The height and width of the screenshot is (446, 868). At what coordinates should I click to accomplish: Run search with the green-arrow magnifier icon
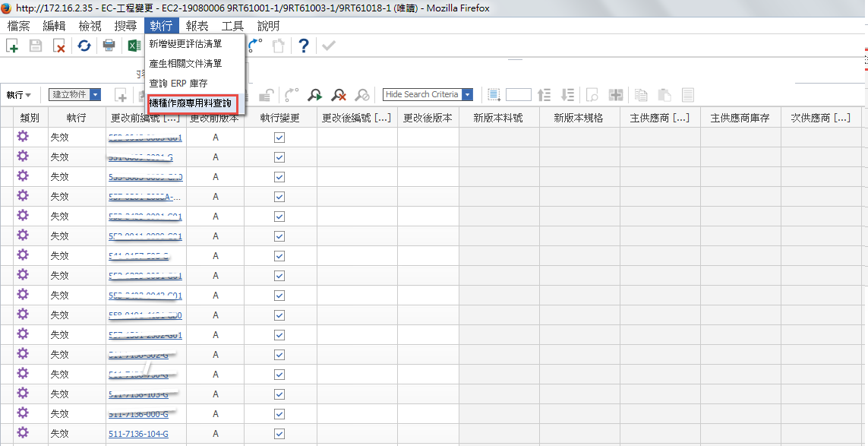coord(314,95)
